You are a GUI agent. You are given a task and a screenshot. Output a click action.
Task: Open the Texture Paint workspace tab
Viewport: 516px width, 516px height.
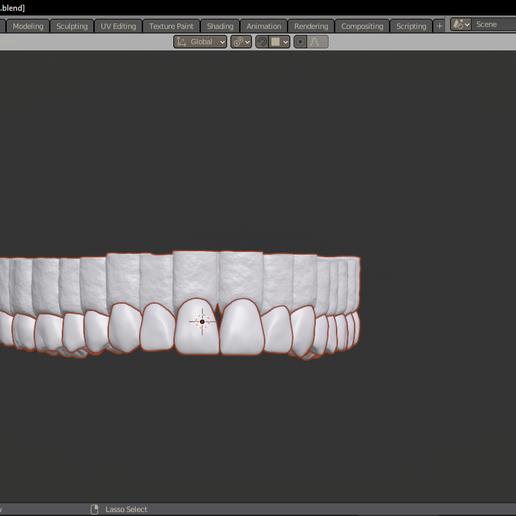click(171, 26)
